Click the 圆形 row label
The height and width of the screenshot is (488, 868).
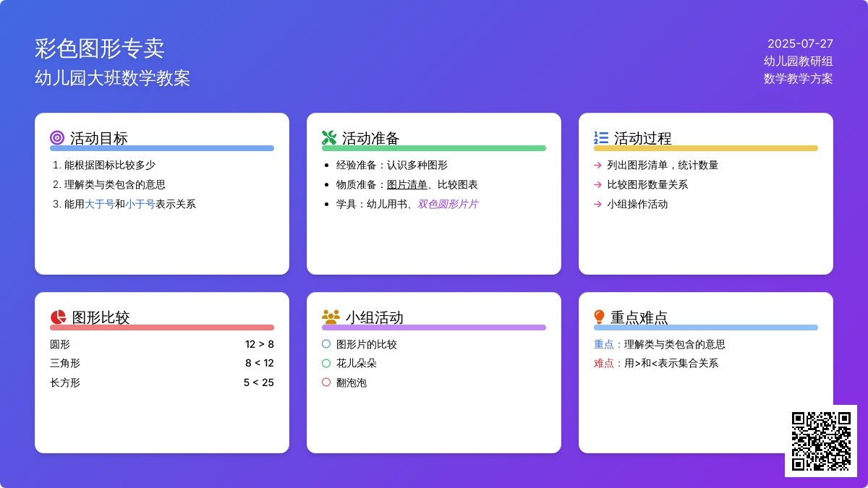click(60, 344)
